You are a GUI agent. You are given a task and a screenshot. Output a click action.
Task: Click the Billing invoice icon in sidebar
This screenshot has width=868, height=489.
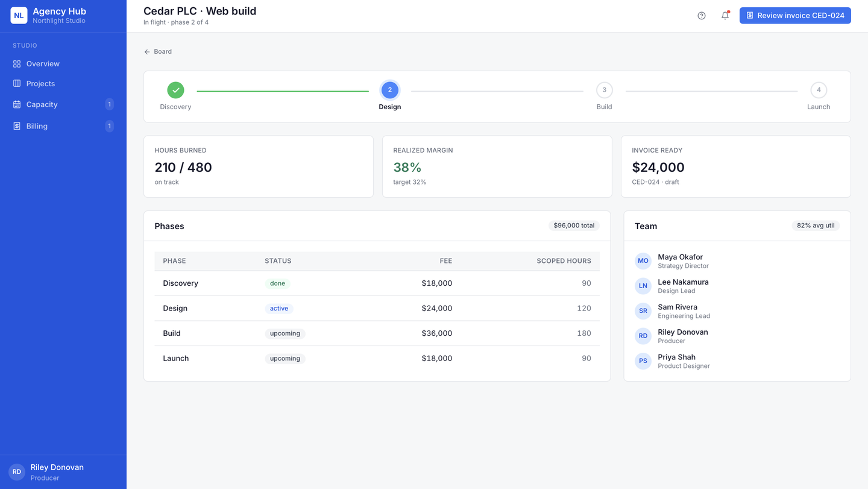tap(17, 126)
